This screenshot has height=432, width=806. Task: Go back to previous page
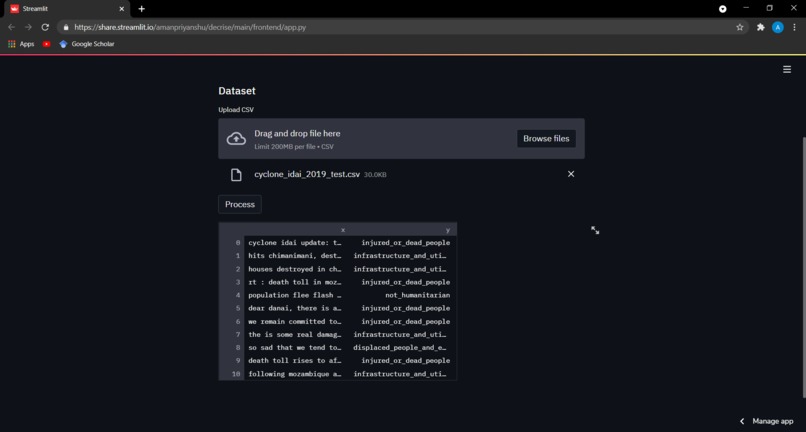[11, 27]
